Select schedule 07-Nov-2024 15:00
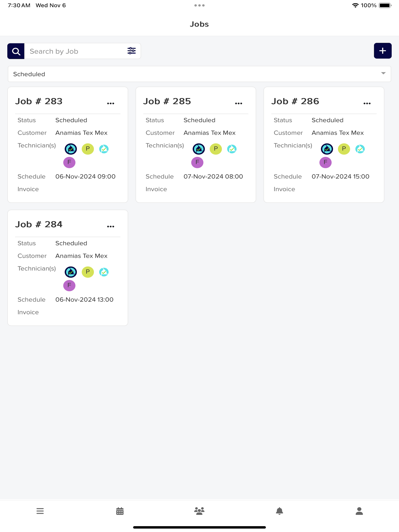This screenshot has width=399, height=532. click(340, 176)
